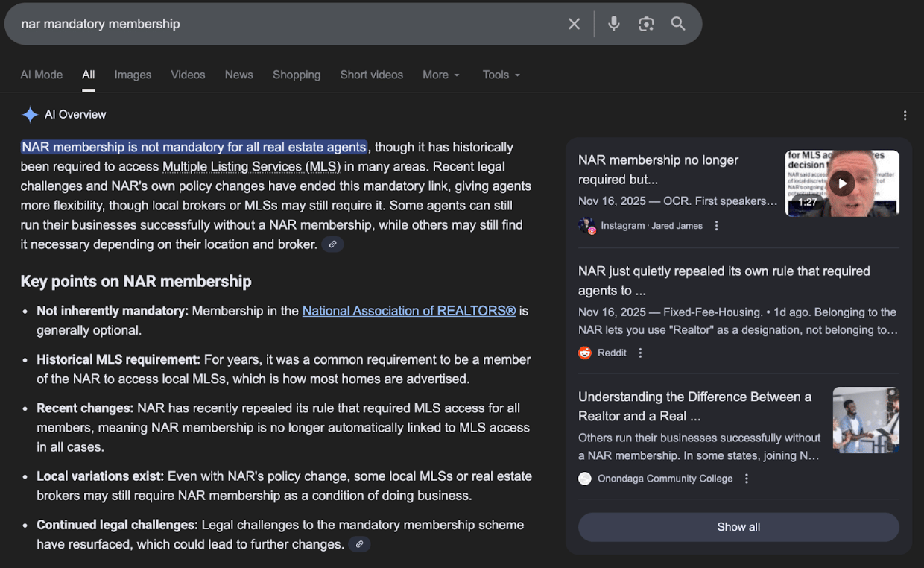The width and height of the screenshot is (924, 568).
Task: Click the 'AI Overview' label text
Action: click(75, 115)
